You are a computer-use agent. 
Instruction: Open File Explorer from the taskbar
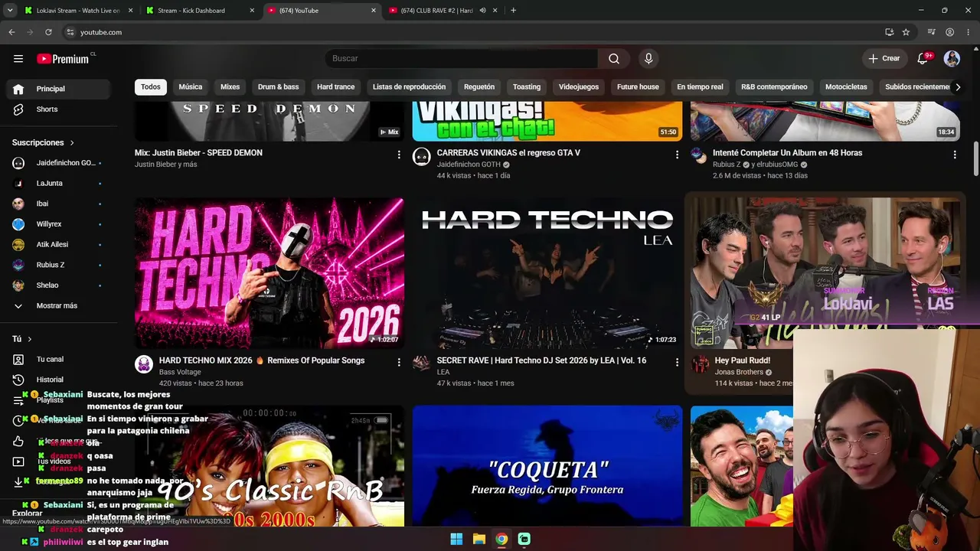click(x=479, y=539)
